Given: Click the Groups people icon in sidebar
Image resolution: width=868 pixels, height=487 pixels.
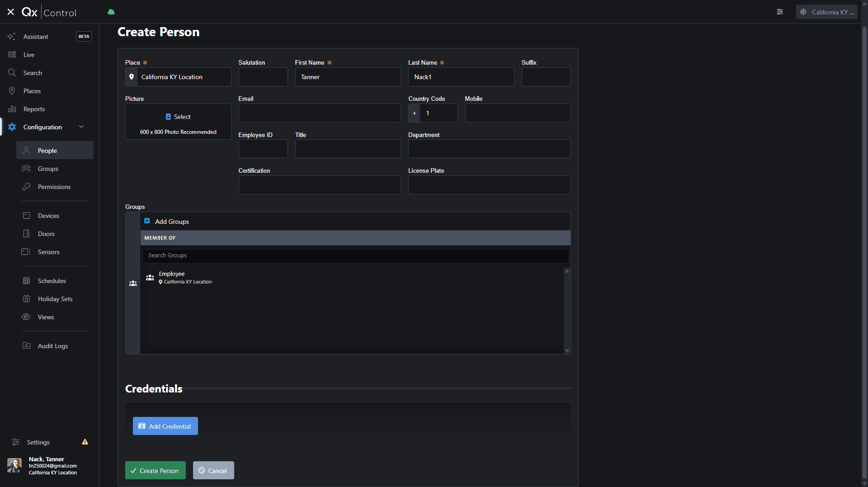Looking at the screenshot, I should point(26,169).
